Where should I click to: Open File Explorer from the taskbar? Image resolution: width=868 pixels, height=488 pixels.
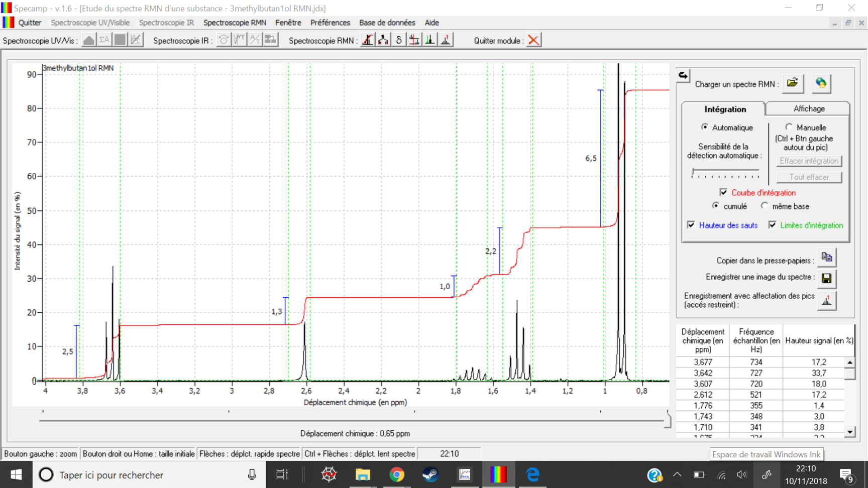[x=363, y=474]
